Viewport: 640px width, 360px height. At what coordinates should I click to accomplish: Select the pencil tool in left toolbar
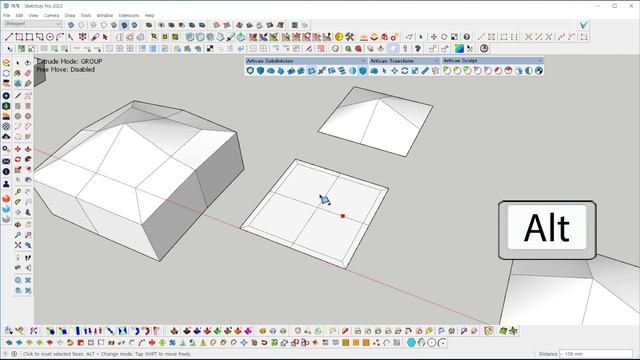pyautogui.click(x=18, y=96)
